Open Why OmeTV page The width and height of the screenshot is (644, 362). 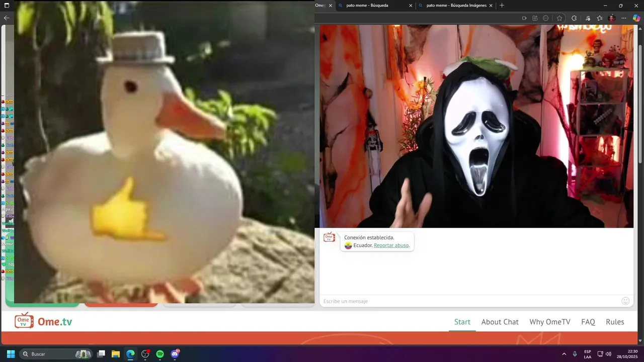tap(550, 322)
